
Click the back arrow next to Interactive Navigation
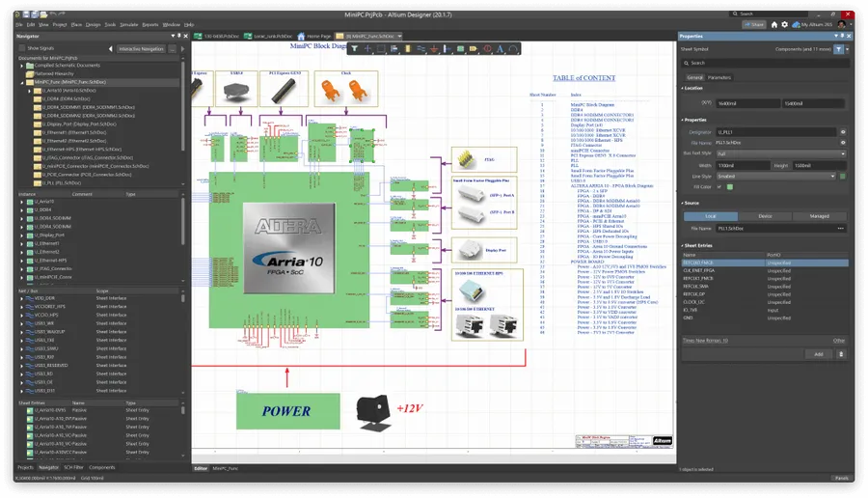coord(110,49)
